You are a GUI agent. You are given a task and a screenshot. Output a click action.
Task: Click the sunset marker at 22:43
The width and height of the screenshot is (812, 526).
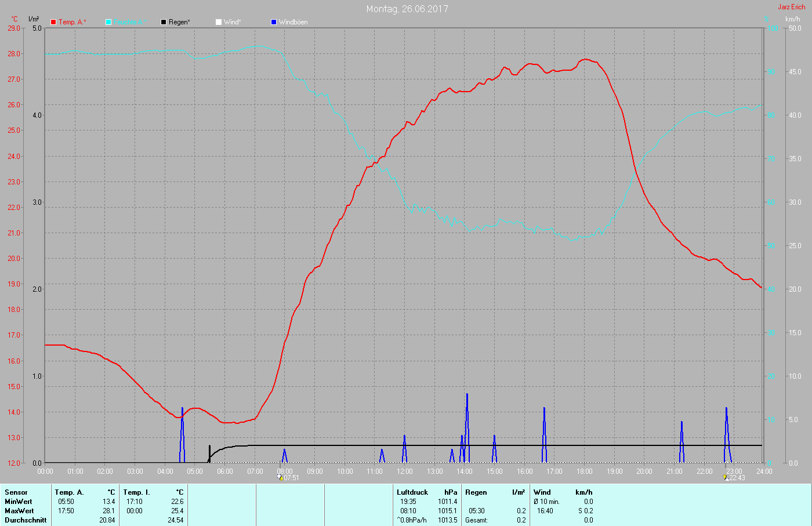(x=726, y=478)
